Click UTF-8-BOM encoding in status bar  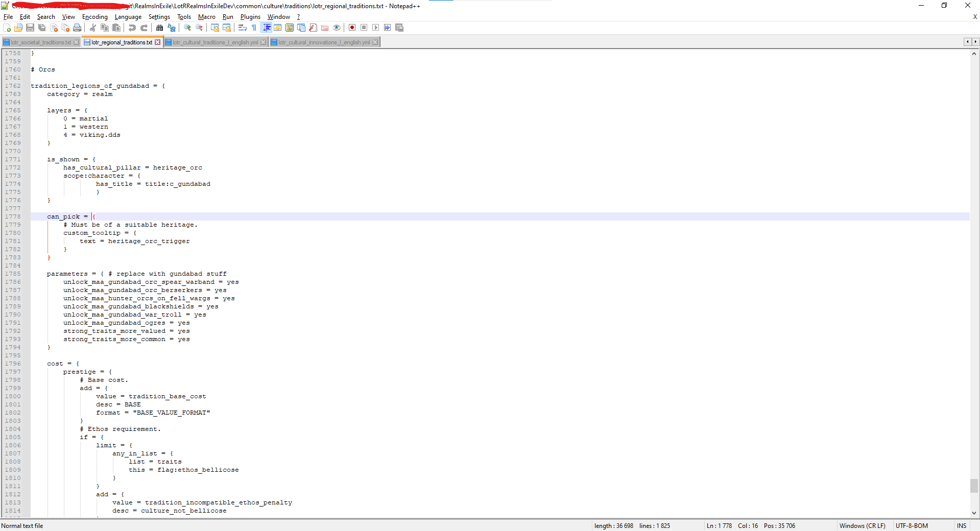[x=912, y=526]
